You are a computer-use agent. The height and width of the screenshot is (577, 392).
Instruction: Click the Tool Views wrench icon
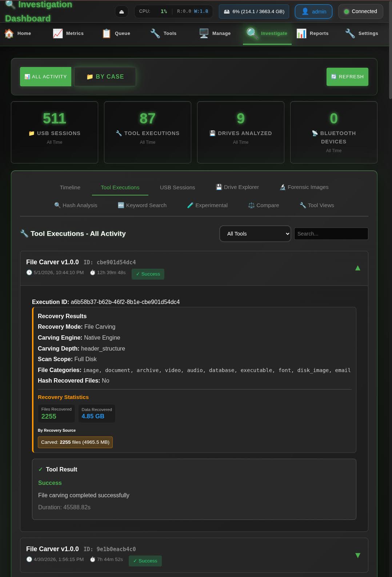[x=303, y=205]
